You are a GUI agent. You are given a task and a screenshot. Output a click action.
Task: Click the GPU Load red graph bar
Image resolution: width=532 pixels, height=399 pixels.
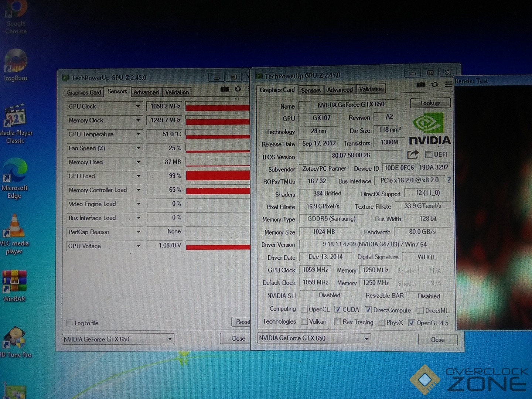(218, 175)
